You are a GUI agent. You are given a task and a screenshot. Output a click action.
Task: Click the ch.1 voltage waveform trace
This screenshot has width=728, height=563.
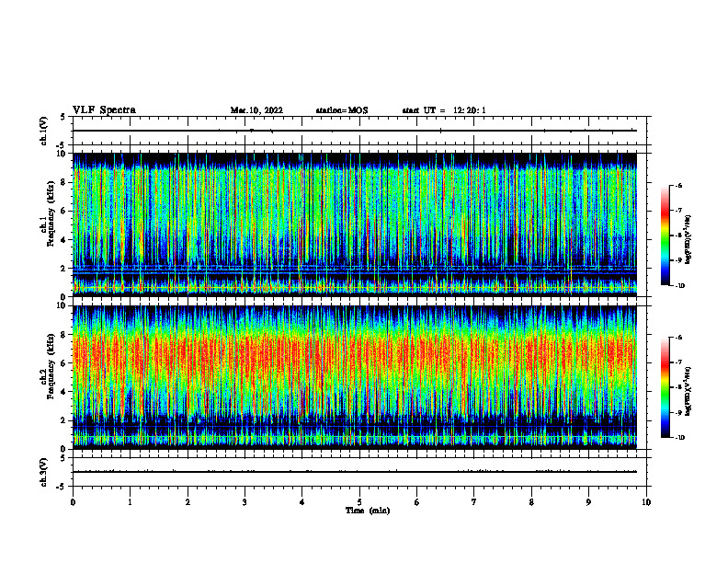355,131
